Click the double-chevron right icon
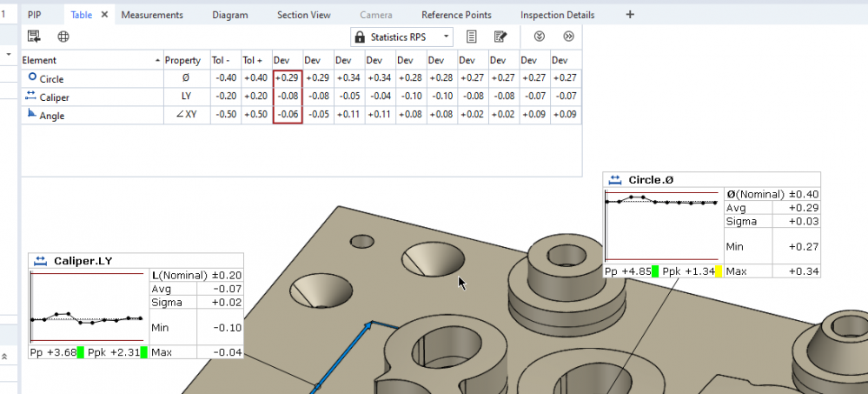Image resolution: width=868 pixels, height=394 pixels. (x=568, y=37)
